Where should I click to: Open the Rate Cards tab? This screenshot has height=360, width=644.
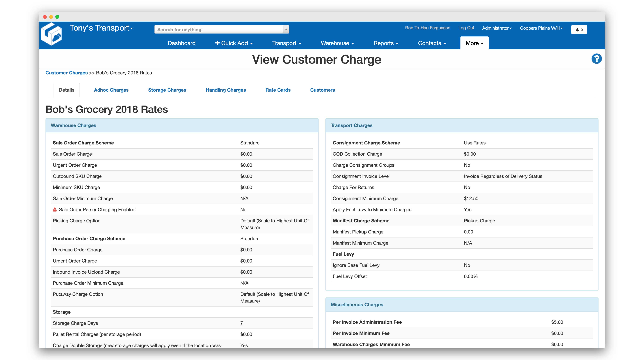278,90
